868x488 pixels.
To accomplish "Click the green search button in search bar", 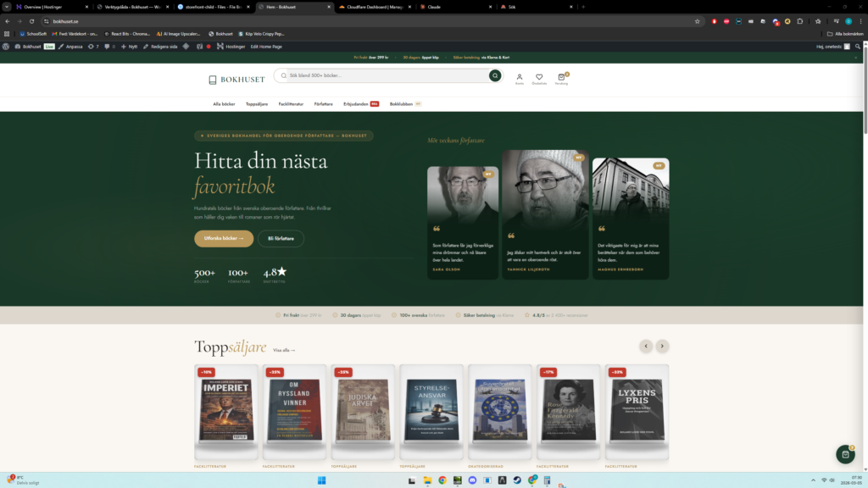I will 494,75.
